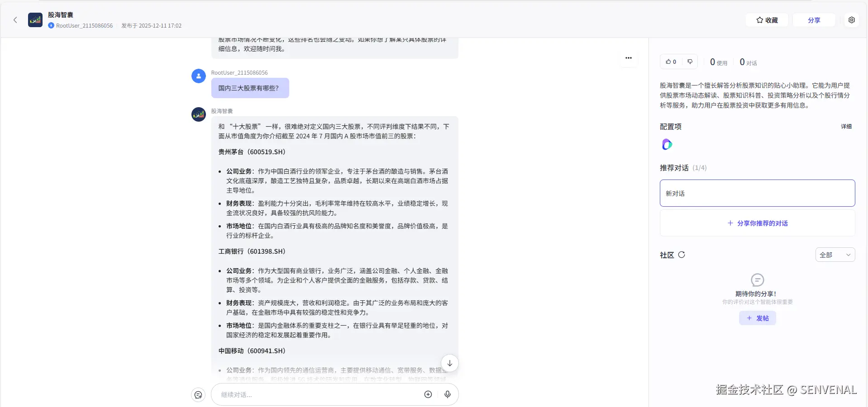Open the 全部 community filter dropdown
This screenshot has width=868, height=407.
(835, 255)
